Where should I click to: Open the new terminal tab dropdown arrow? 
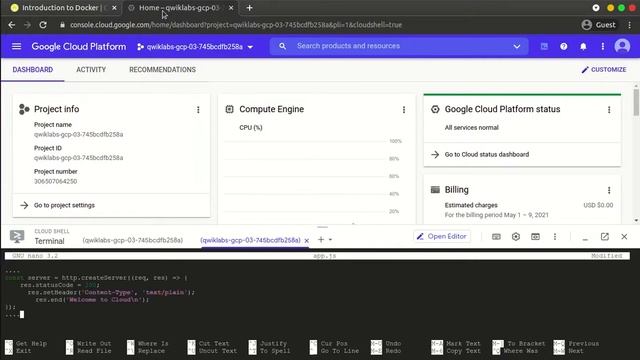point(330,240)
